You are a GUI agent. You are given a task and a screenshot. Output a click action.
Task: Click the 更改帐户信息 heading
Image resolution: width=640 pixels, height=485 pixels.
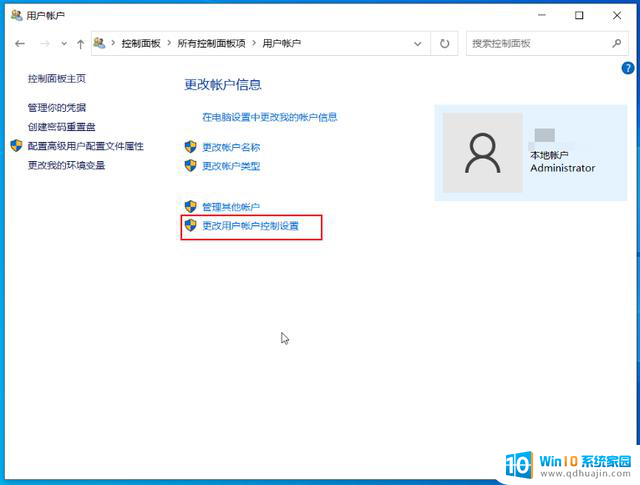pos(223,85)
